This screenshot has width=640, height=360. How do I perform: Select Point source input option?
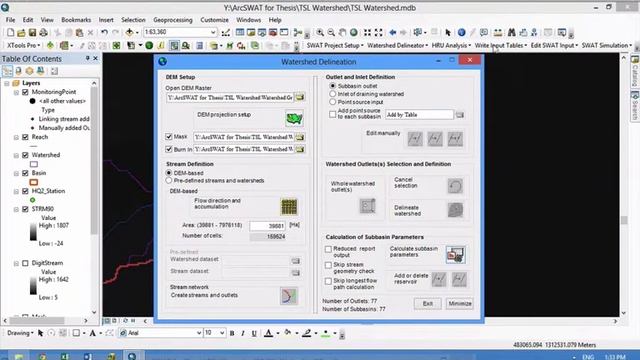click(333, 102)
